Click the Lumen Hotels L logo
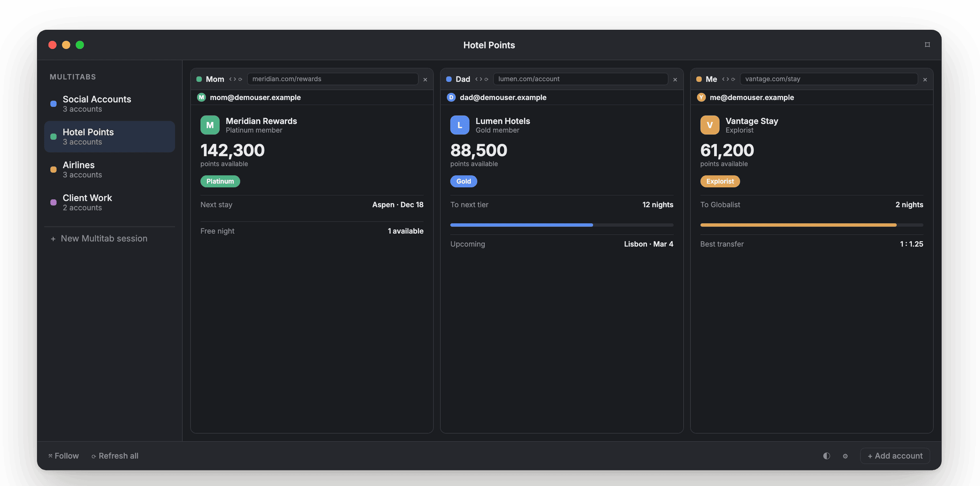This screenshot has width=980, height=486. click(x=460, y=125)
